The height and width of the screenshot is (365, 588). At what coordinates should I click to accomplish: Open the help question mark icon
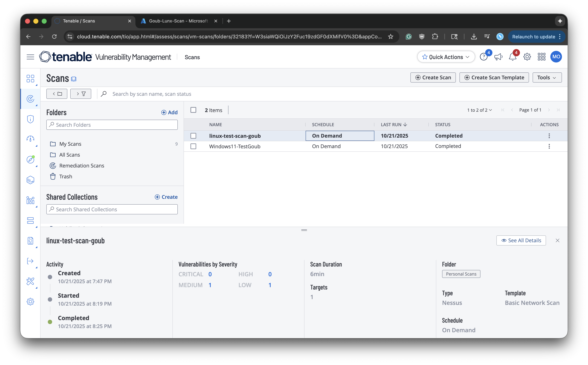484,57
